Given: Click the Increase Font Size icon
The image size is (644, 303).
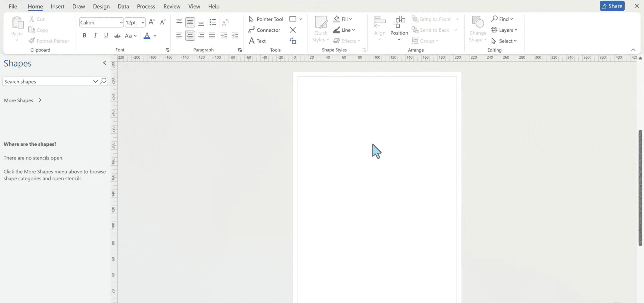Looking at the screenshot, I should coord(151,22).
